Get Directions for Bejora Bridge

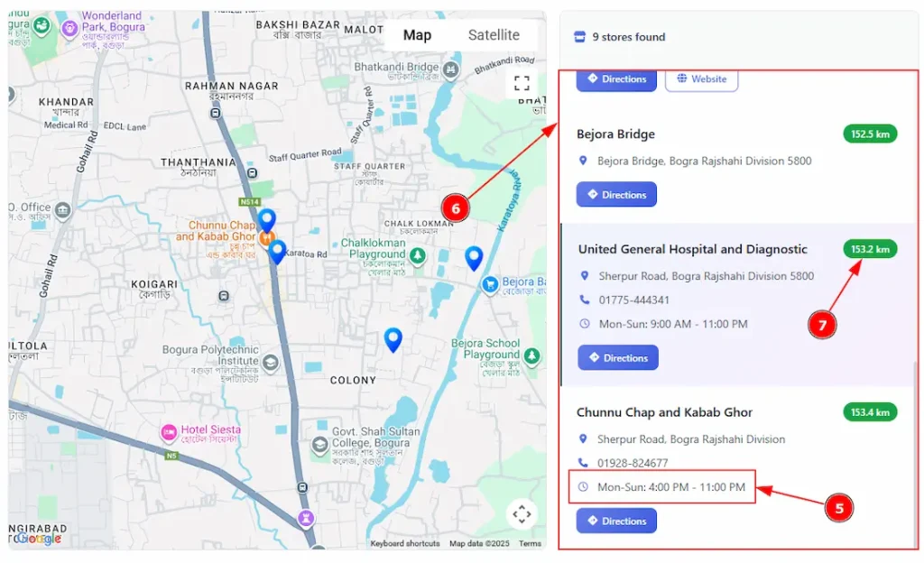click(616, 194)
